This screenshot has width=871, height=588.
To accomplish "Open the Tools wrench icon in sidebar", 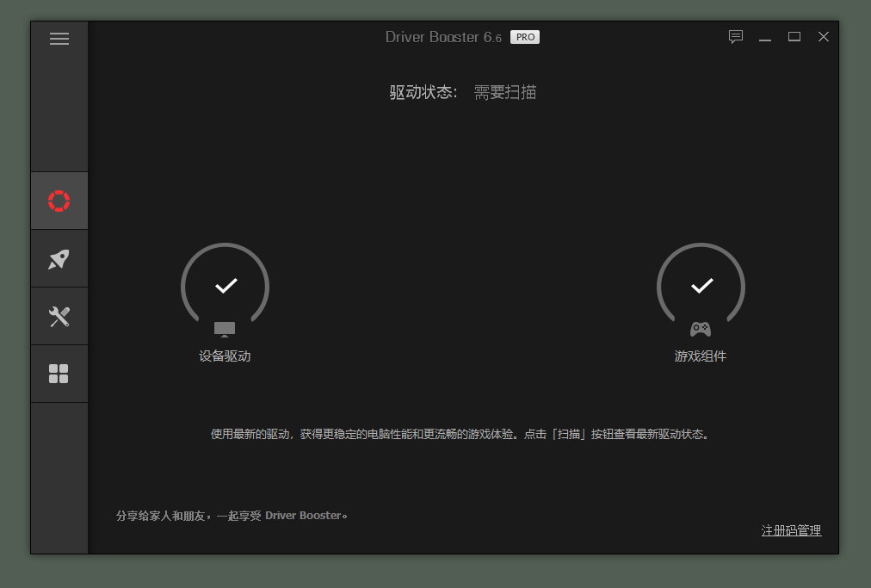I will click(59, 315).
